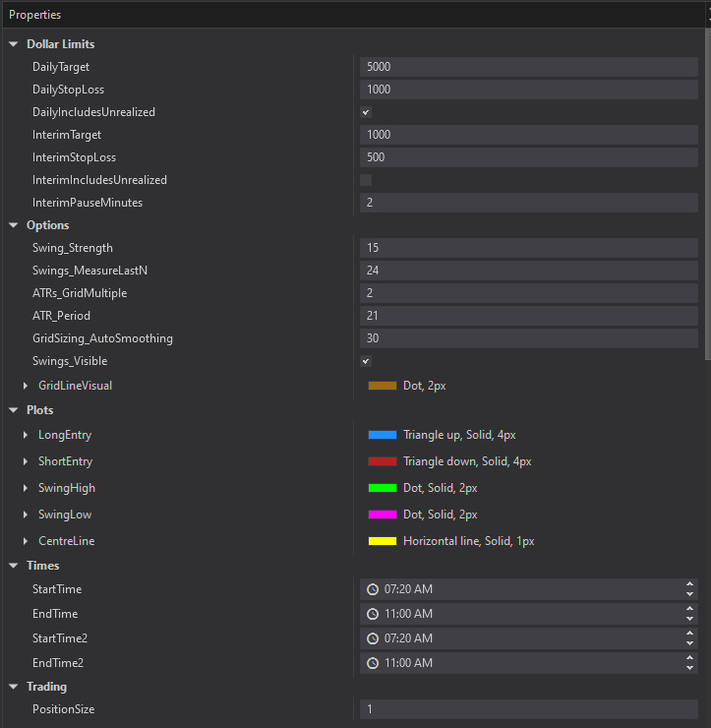This screenshot has height=728, width=711.
Task: Select the InterimPauseMinutes label
Action: coord(88,203)
